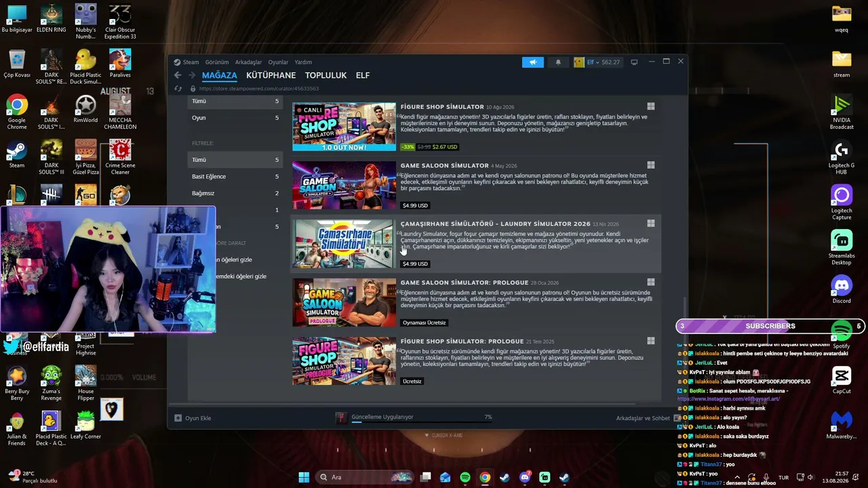This screenshot has height=488, width=868.
Task: Click the Oynaması Ücretsiz label
Action: (425, 323)
